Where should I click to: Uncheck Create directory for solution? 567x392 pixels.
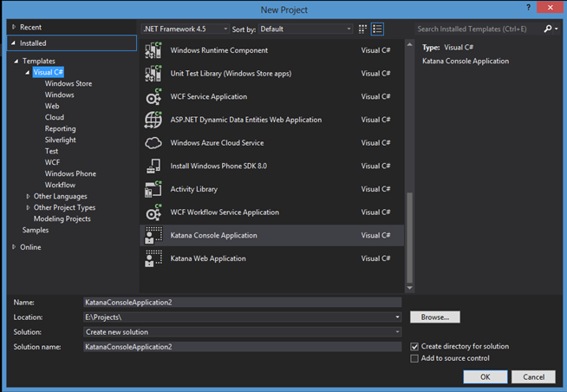[414, 346]
